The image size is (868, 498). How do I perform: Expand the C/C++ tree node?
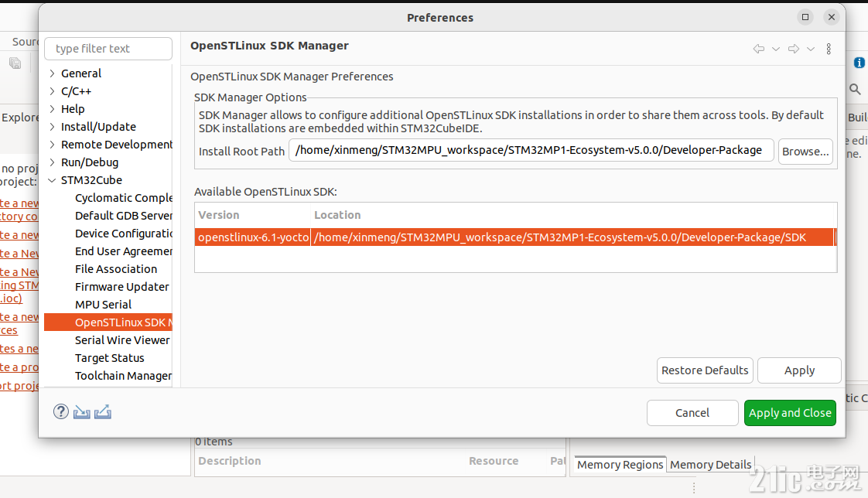pos(52,90)
